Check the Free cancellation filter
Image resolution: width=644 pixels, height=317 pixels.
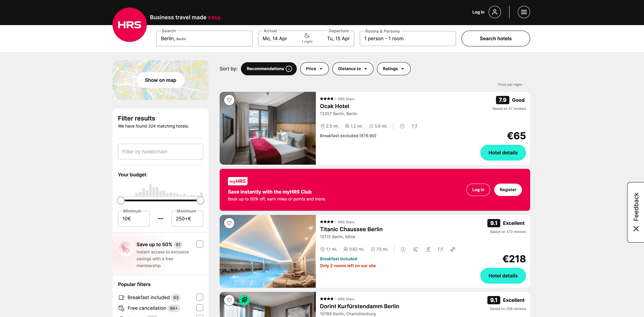coord(200,308)
